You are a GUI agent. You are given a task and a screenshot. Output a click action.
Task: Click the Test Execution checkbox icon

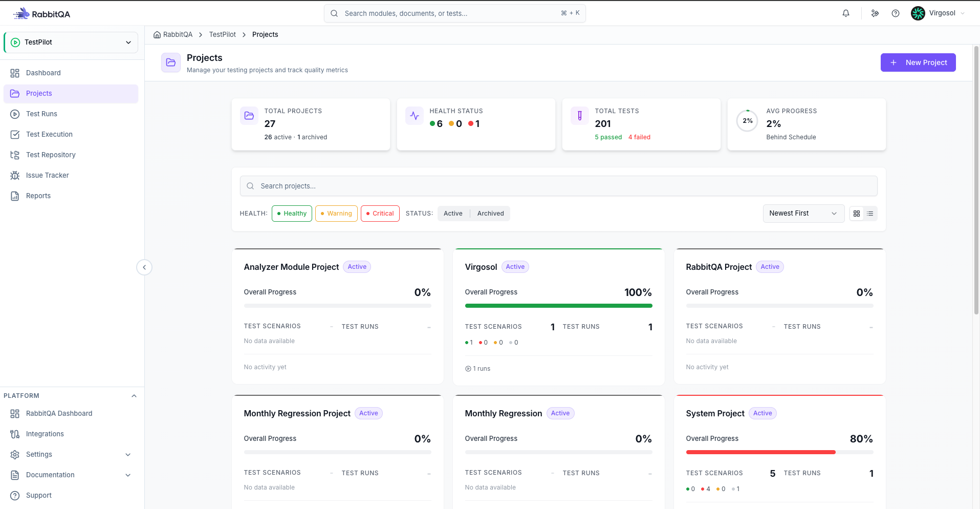pos(15,134)
